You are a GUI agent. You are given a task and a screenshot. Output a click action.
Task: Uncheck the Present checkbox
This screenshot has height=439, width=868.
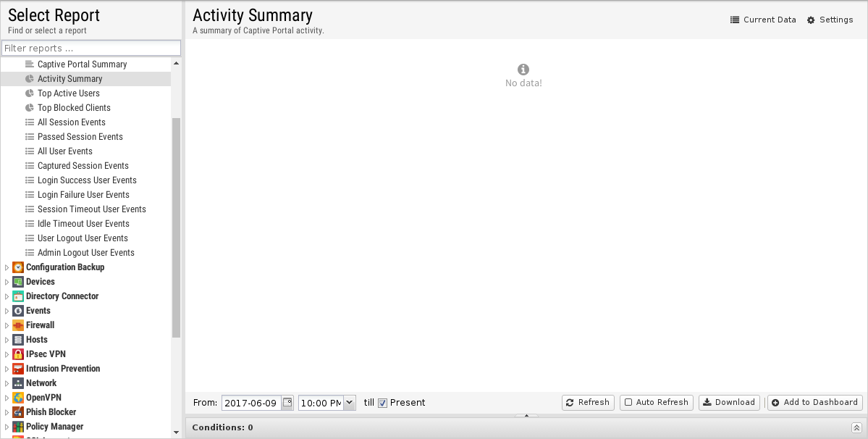[382, 403]
